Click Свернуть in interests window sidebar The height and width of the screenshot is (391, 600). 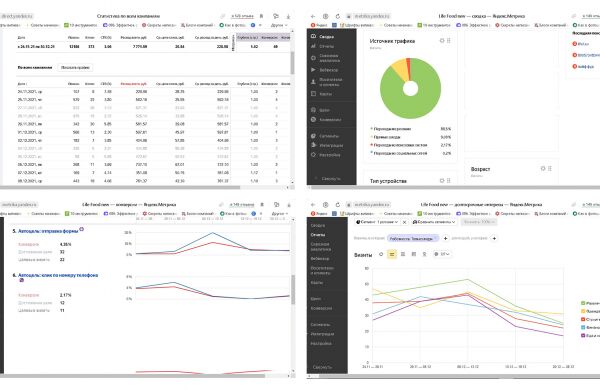(x=322, y=367)
